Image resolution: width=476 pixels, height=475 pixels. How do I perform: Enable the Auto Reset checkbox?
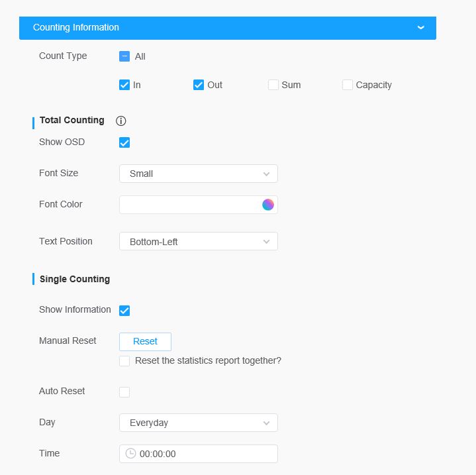tap(124, 392)
